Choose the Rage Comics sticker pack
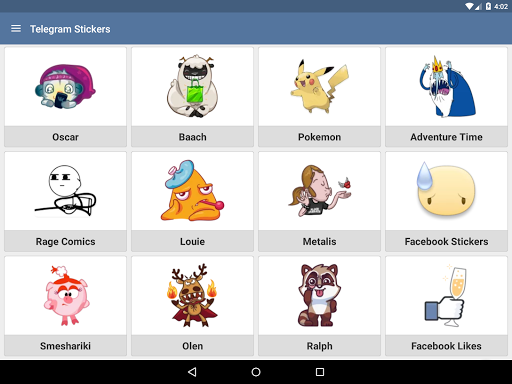The image size is (512, 384). point(65,201)
